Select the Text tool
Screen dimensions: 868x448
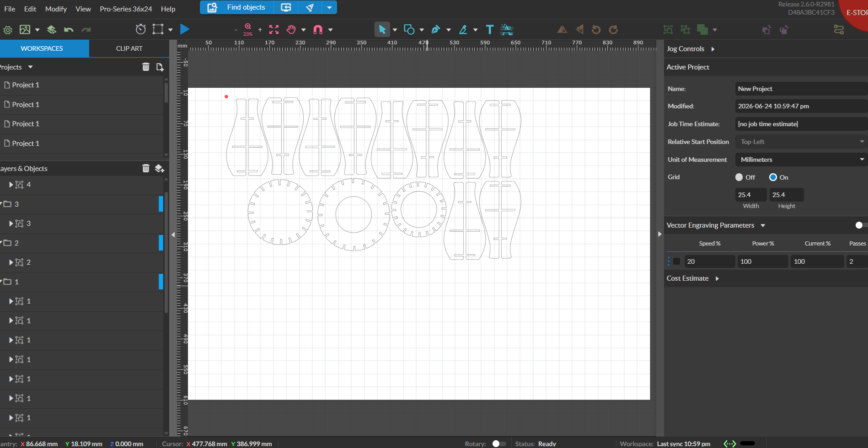click(x=490, y=30)
